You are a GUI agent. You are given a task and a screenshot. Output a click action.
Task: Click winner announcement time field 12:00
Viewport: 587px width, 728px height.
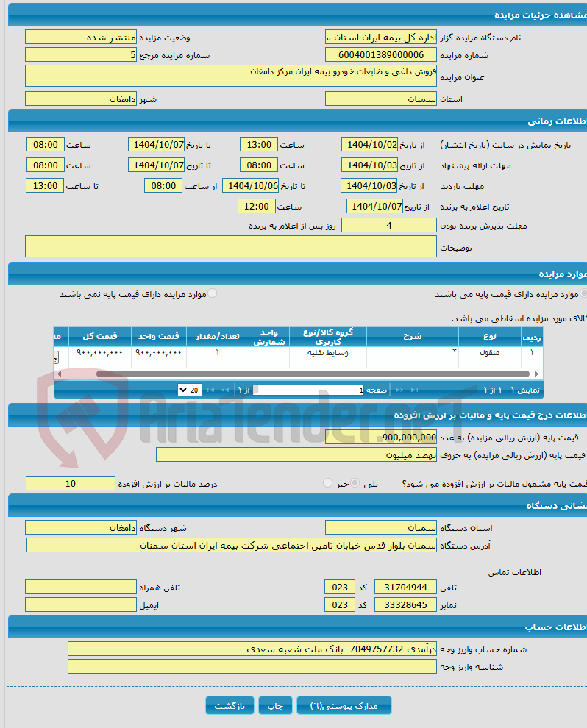257,206
